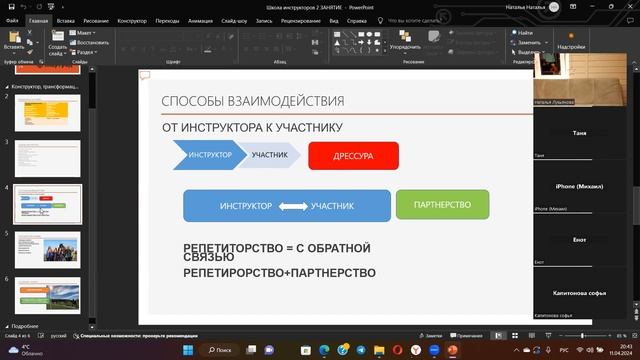
Task: Collapse the Подробнее section header
Action: click(7, 327)
